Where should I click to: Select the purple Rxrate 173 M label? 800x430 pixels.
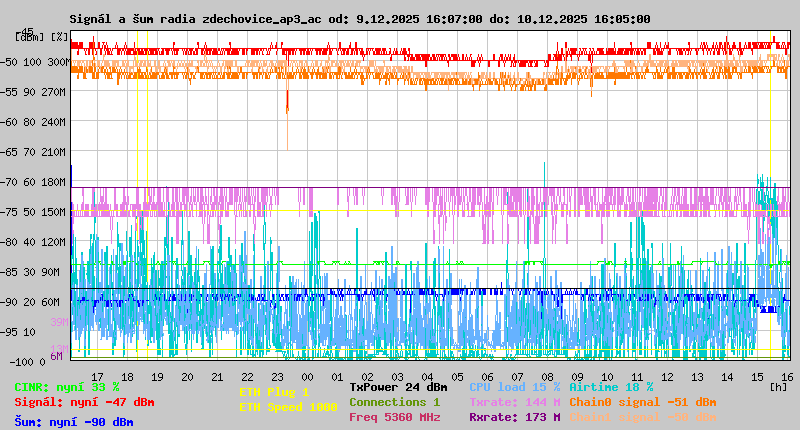click(x=514, y=417)
